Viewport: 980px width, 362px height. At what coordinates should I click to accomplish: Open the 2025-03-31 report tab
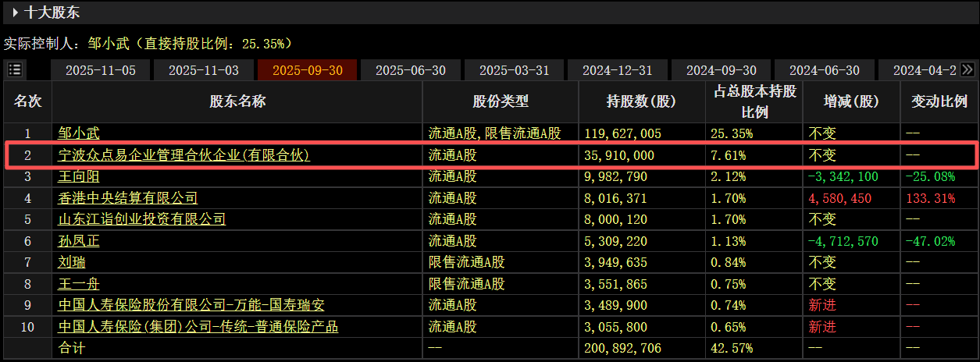(x=514, y=70)
